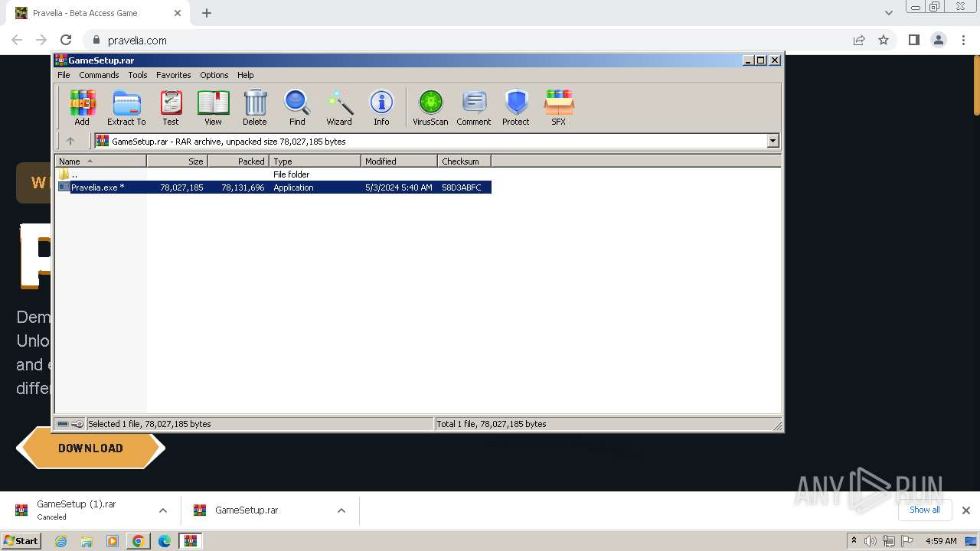Open the Options menu
980x551 pixels.
click(214, 75)
